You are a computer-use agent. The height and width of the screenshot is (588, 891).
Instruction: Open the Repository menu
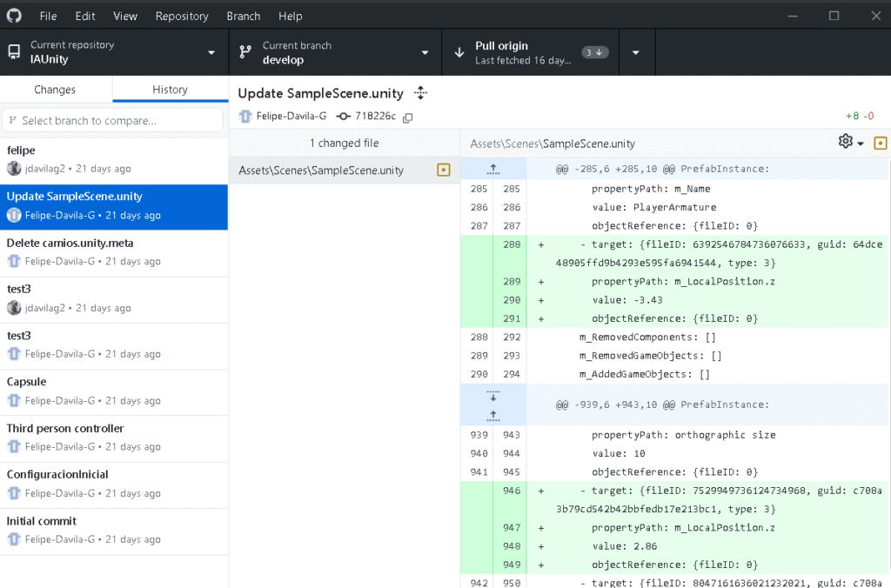point(182,16)
